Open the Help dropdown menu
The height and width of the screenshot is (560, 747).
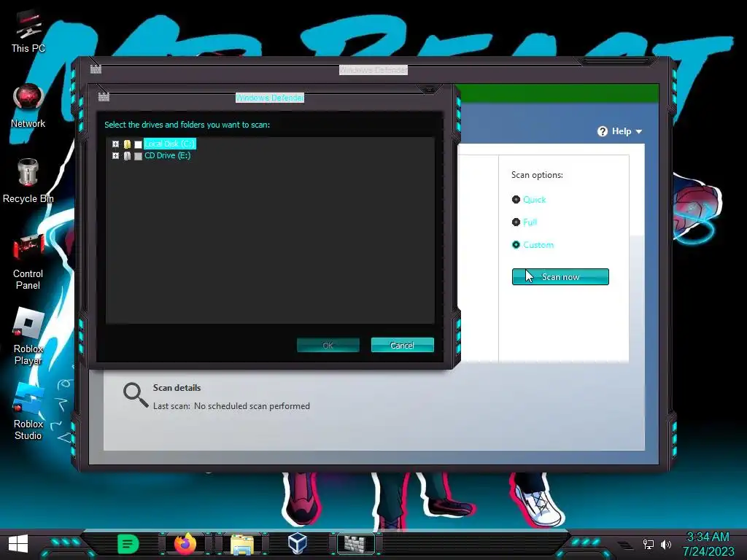click(620, 131)
